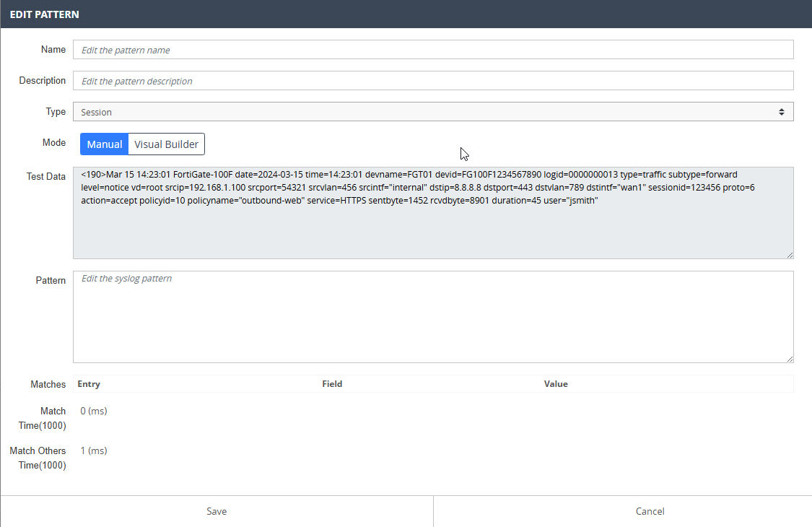Viewport: 812px width, 527px height.
Task: Open the Type dropdown showing Session
Action: tap(433, 112)
